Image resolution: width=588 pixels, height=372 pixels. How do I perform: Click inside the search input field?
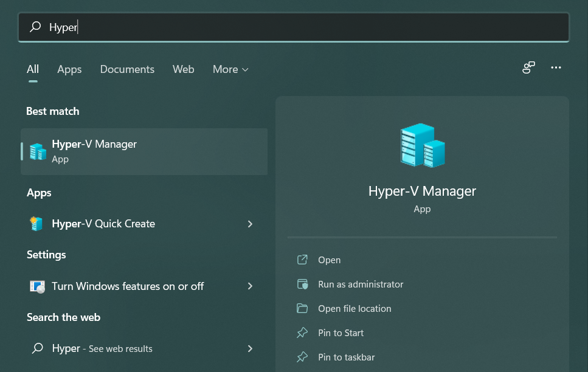pyautogui.click(x=182, y=27)
